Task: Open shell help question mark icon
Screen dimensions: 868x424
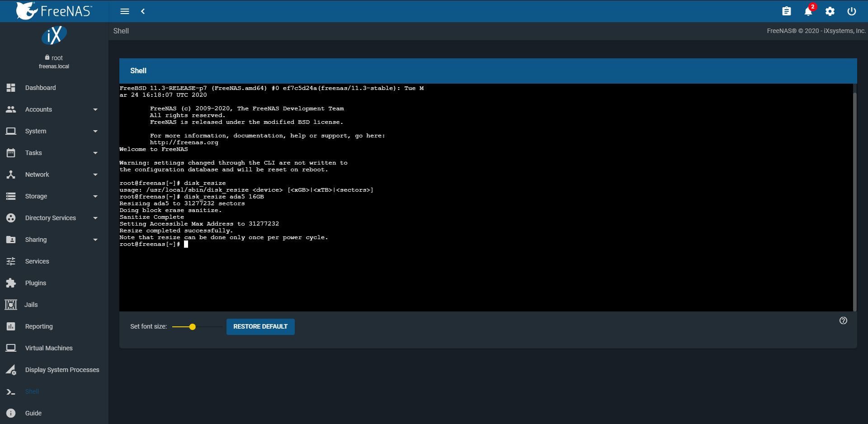Action: [x=843, y=320]
